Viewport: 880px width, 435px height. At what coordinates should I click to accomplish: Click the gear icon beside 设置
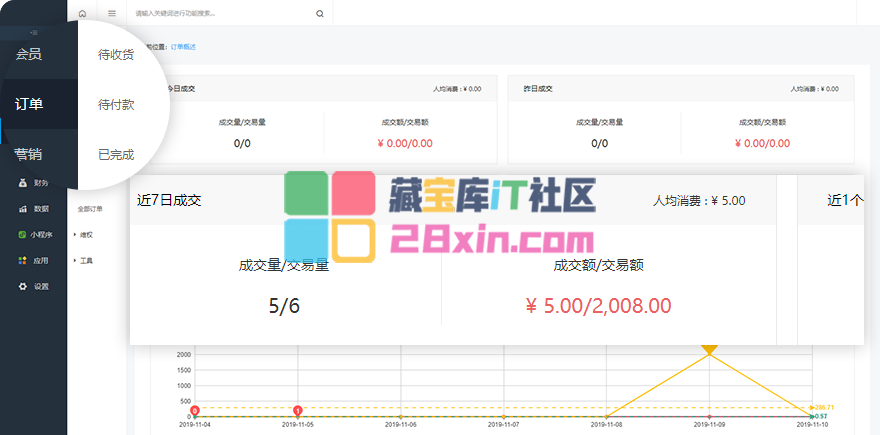click(22, 286)
